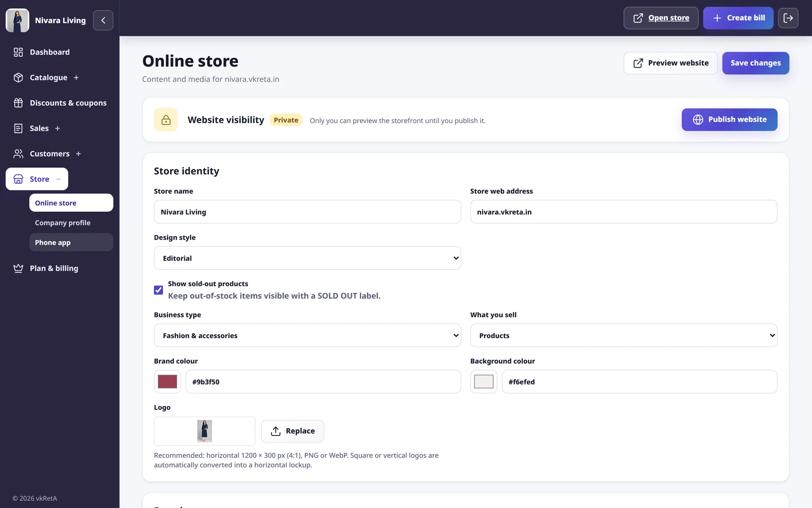Click the Catalogue box icon
Image resolution: width=812 pixels, height=508 pixels.
click(x=18, y=77)
